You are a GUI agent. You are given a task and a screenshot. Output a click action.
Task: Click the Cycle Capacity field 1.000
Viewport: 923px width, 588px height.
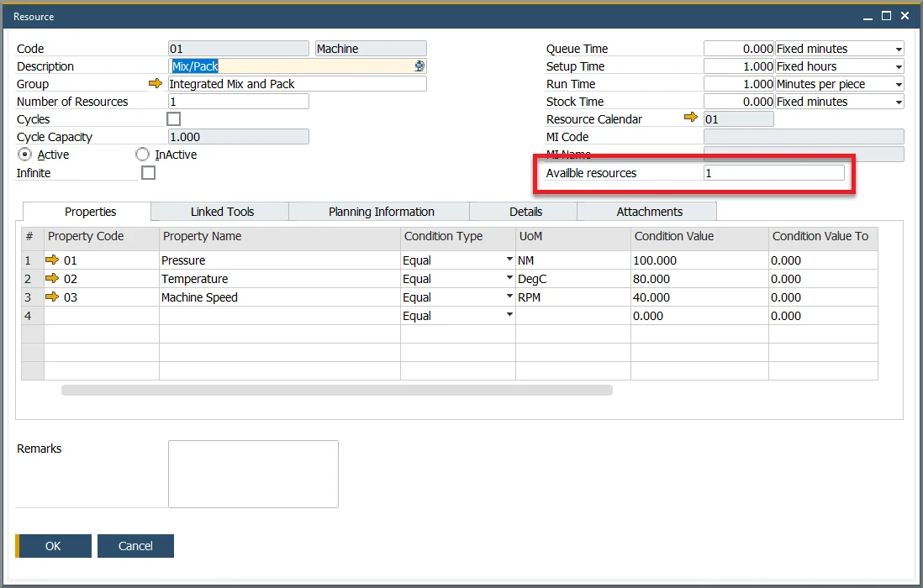pos(239,136)
